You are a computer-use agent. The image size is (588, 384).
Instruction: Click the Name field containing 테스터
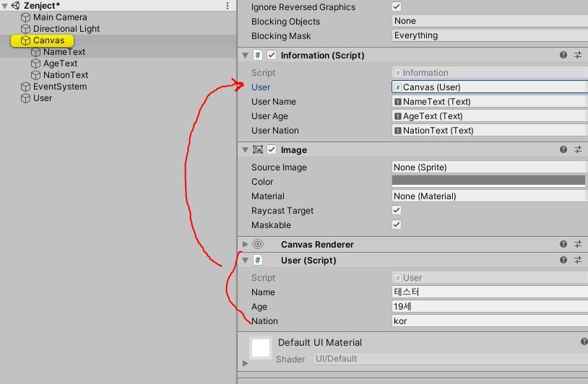490,292
